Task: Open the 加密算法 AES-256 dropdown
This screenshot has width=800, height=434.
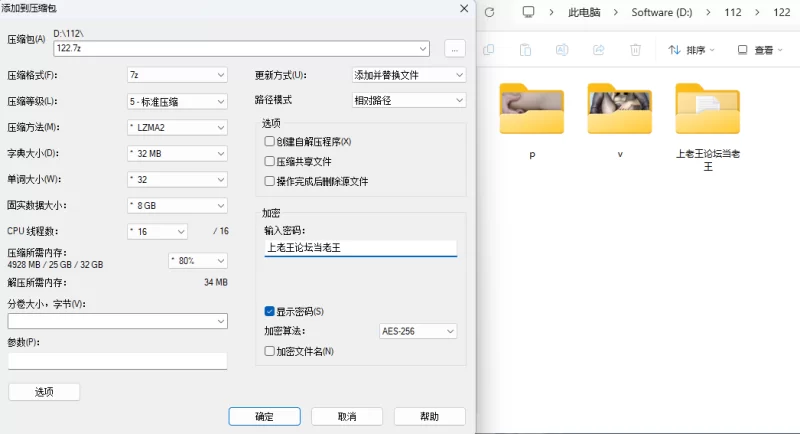Action: (418, 331)
